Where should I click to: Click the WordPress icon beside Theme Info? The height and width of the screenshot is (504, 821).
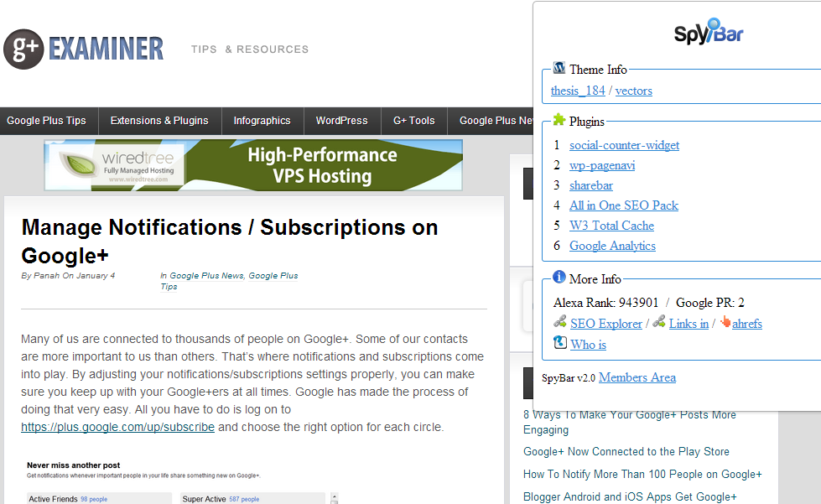559,68
